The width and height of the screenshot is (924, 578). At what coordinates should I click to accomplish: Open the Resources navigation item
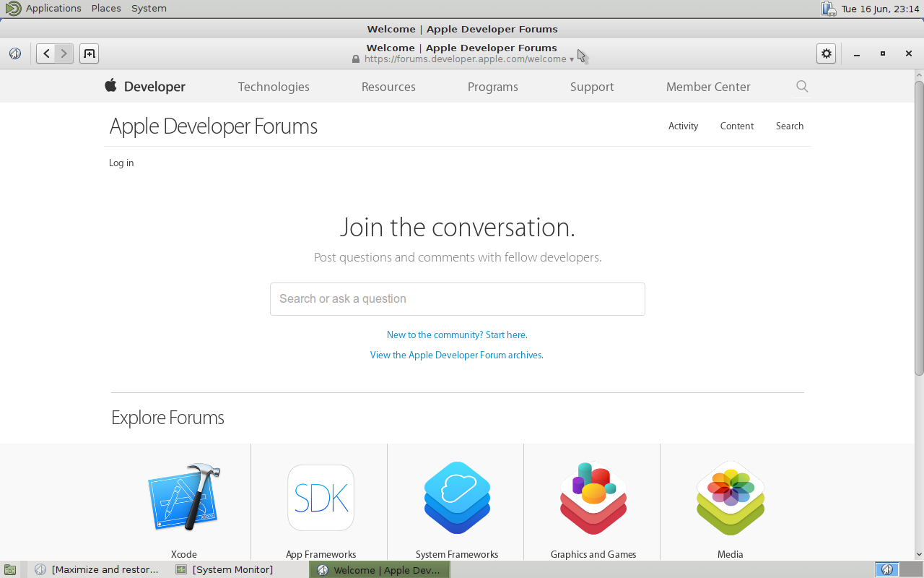coord(388,87)
